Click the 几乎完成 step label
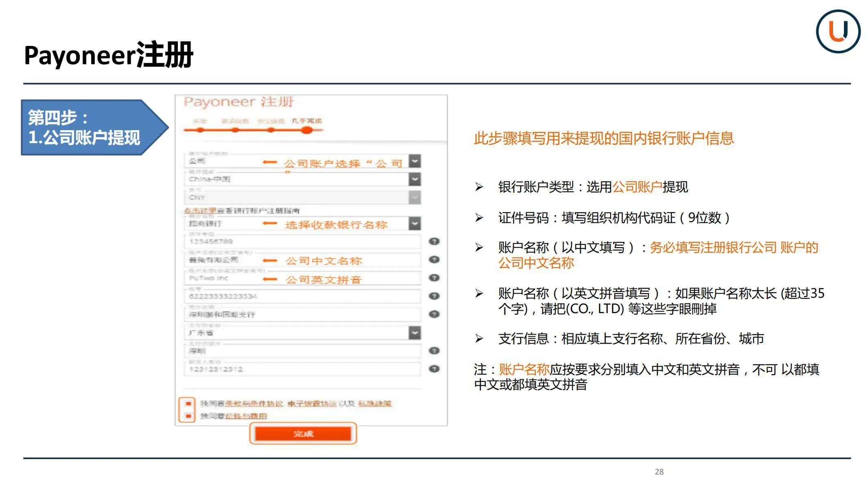 309,120
